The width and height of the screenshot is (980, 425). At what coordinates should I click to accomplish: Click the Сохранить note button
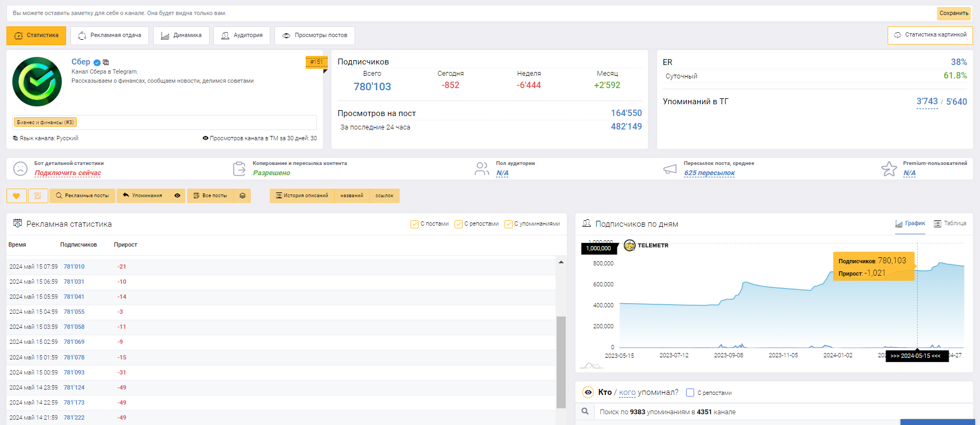point(954,13)
